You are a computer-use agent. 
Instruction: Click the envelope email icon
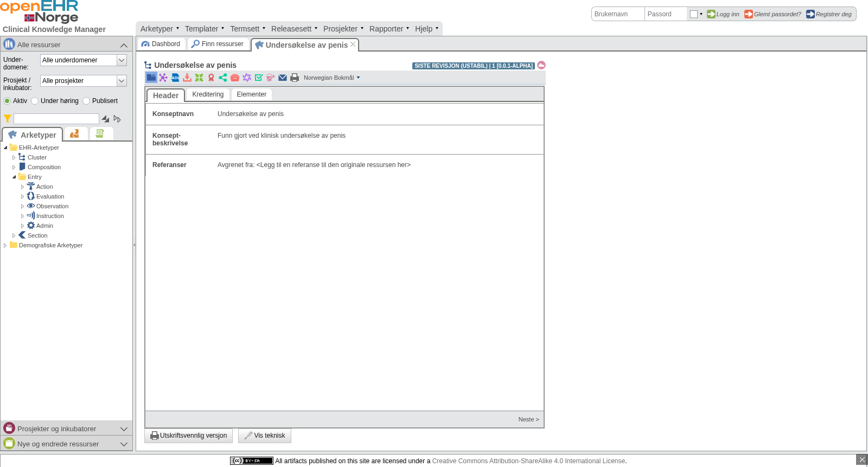(x=283, y=78)
